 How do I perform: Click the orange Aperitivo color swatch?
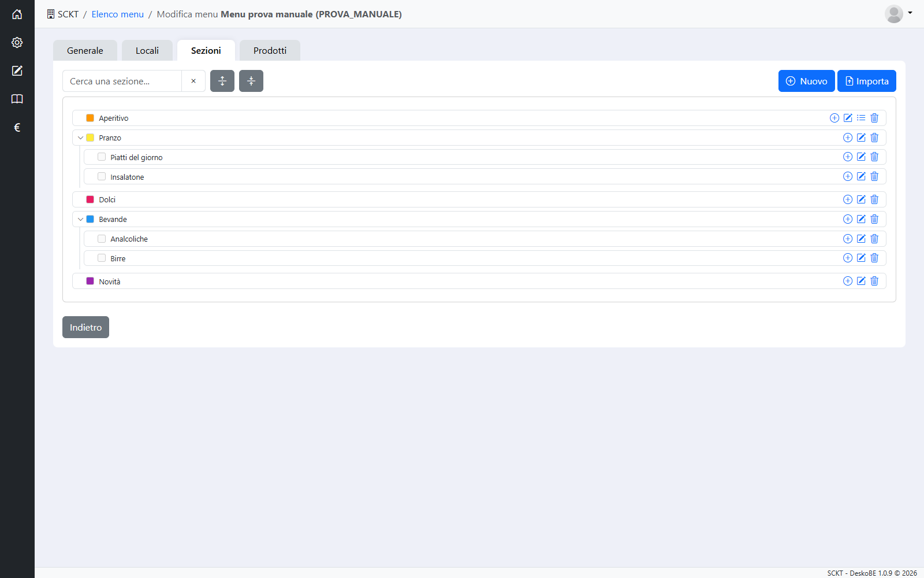tap(90, 118)
